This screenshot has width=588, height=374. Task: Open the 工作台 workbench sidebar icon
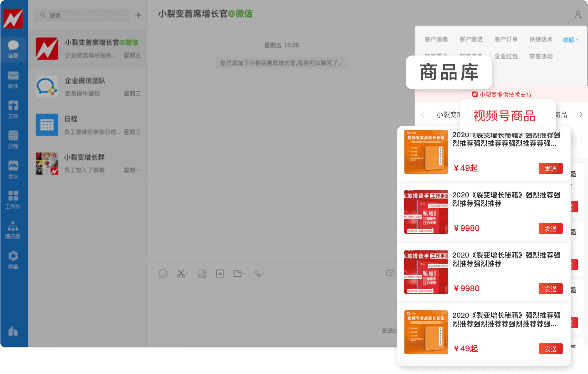click(x=13, y=200)
